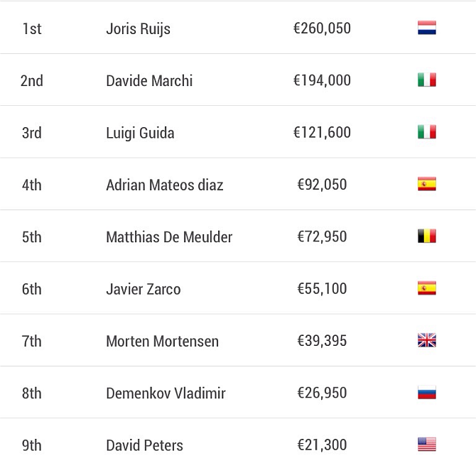Open Matthias De Meulder's entry
The height and width of the screenshot is (468, 476).
(169, 237)
